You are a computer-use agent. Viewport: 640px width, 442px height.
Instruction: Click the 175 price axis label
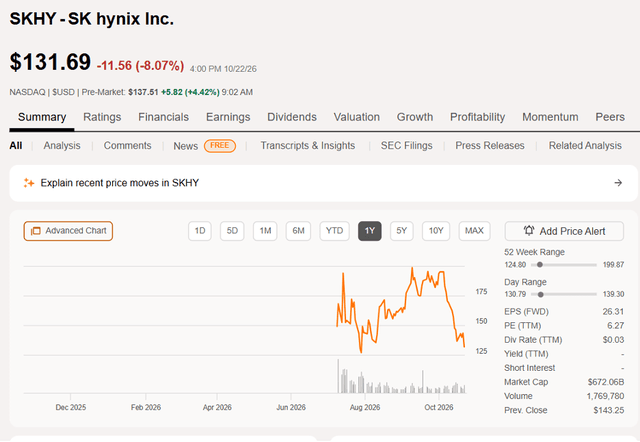481,292
